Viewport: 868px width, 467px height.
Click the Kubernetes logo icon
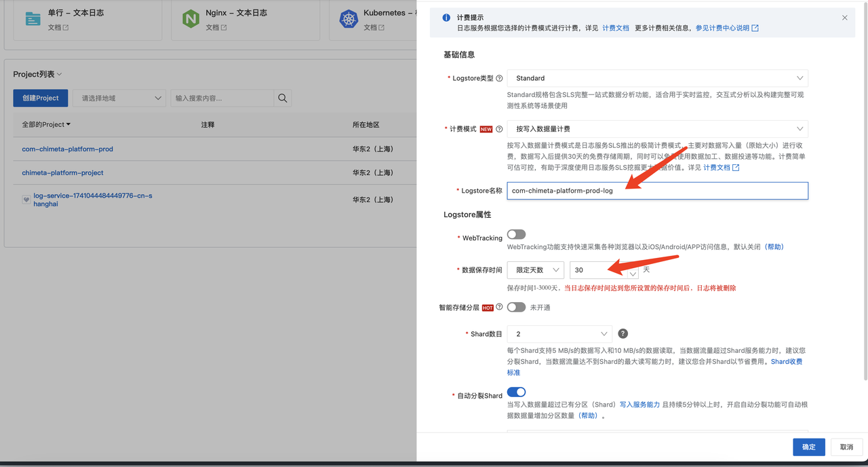click(x=349, y=19)
